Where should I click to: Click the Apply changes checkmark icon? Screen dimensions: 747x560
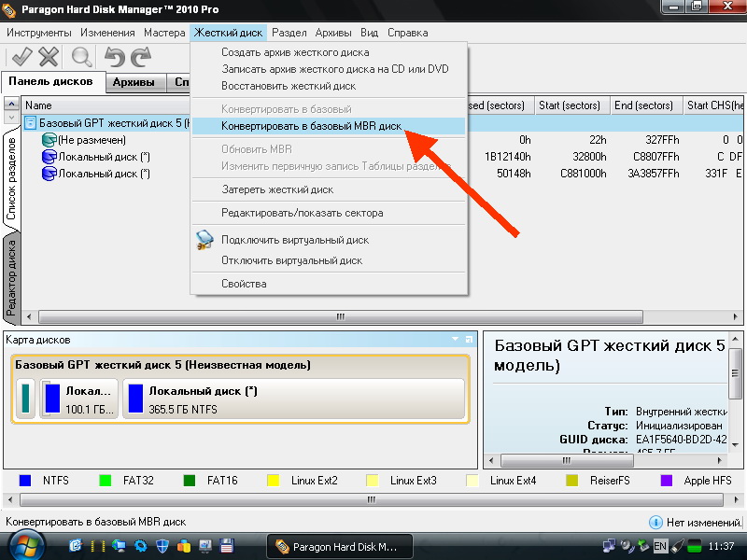[21, 57]
